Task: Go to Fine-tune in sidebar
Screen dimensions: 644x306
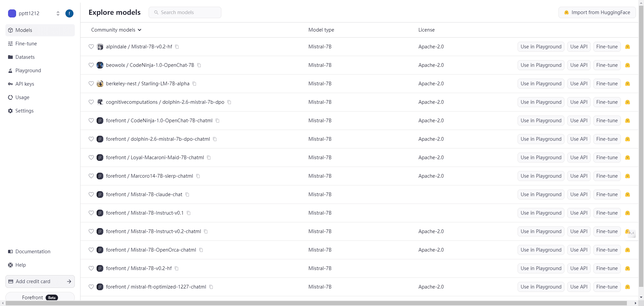Action: (x=40, y=44)
